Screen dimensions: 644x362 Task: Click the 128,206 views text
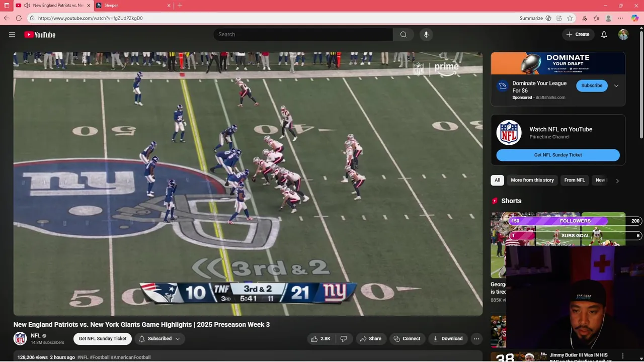pos(32,357)
